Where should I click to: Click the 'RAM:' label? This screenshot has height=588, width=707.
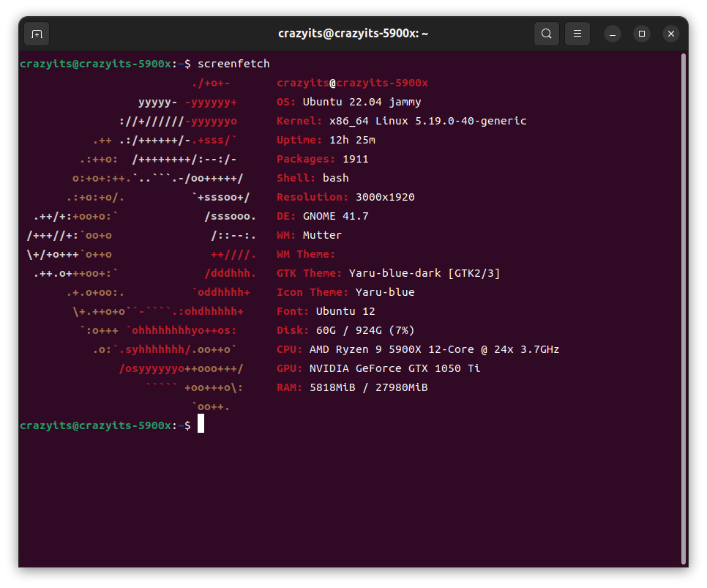coord(290,387)
